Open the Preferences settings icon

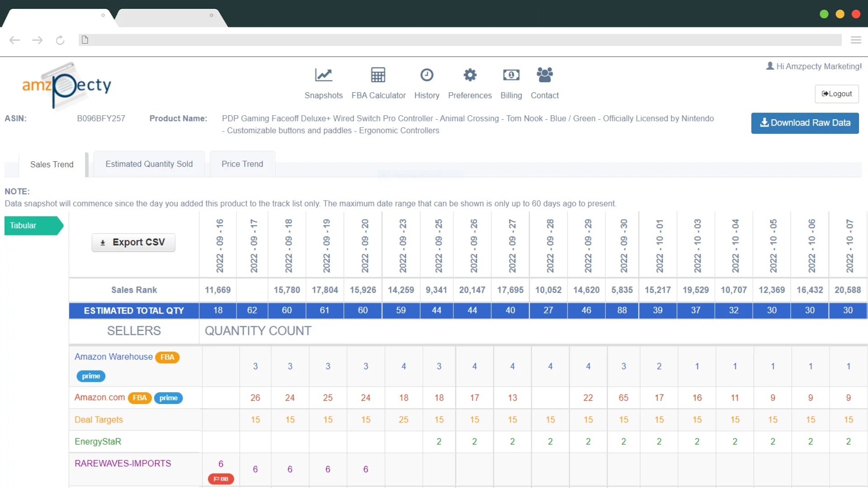point(470,75)
